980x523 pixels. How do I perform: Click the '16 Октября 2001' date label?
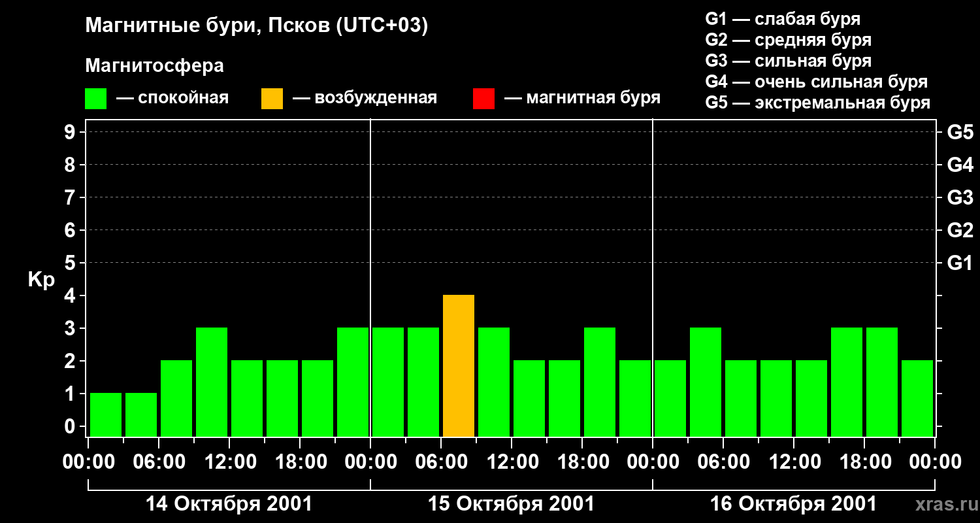(793, 504)
